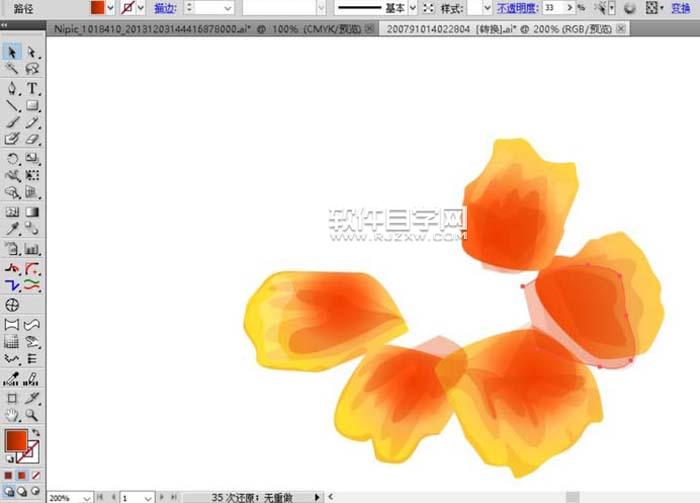Expand the zoom level dropdown at bottom

coord(87,497)
